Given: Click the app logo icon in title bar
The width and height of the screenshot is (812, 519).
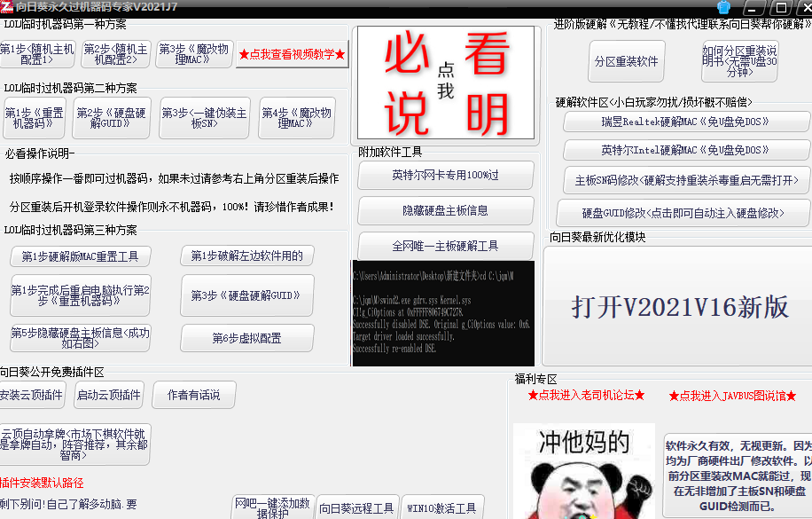Looking at the screenshot, I should 6,7.
